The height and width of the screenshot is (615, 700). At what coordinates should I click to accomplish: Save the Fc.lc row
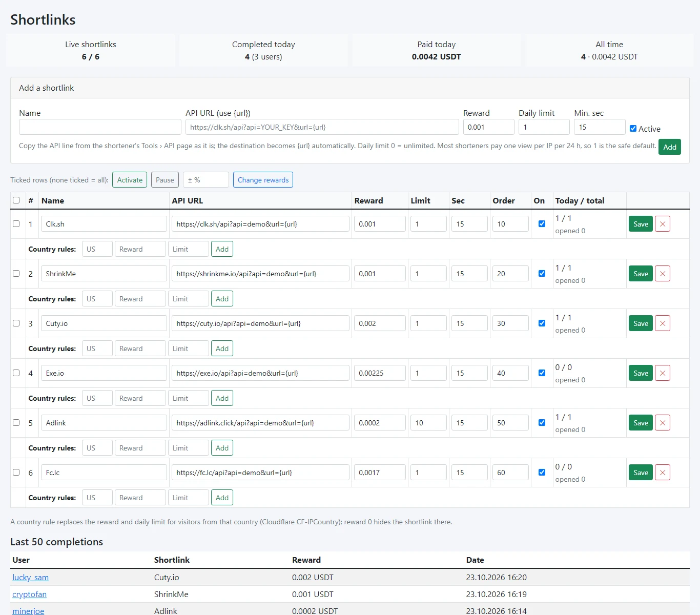click(x=641, y=473)
